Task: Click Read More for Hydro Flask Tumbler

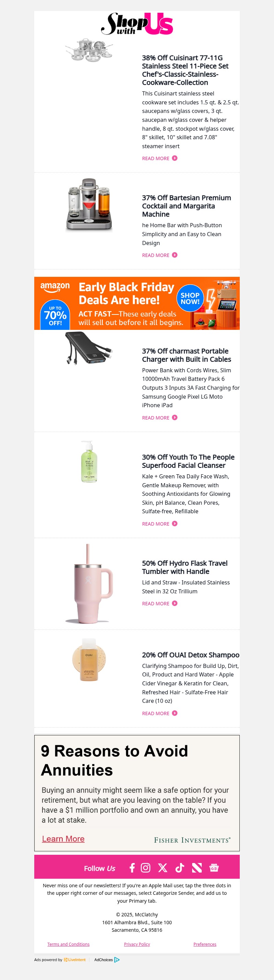Action: tap(156, 603)
